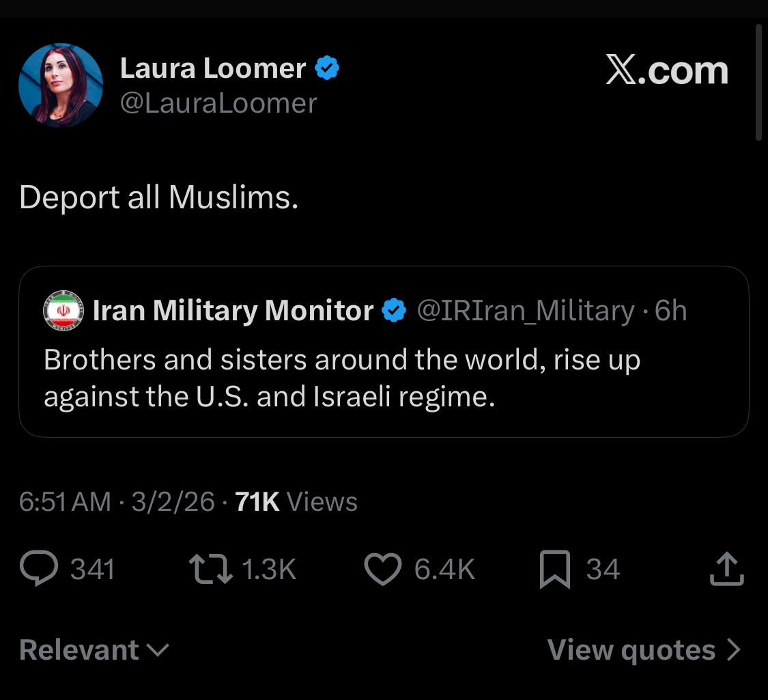Open the @LauraLoomer handle
This screenshot has width=768, height=700.
pos(218,103)
